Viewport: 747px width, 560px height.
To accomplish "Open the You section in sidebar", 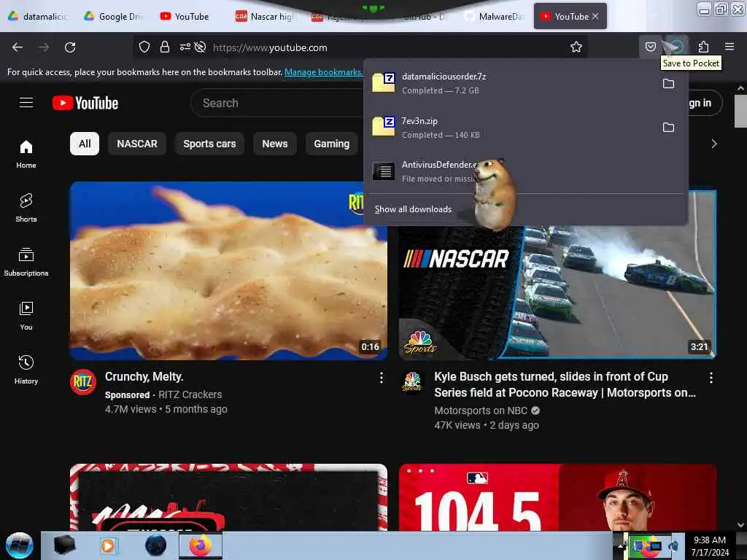I will click(x=26, y=316).
